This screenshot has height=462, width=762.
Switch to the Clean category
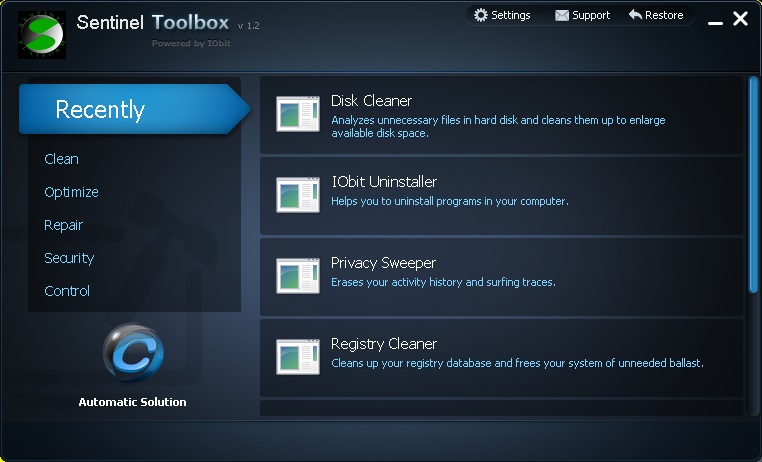61,159
